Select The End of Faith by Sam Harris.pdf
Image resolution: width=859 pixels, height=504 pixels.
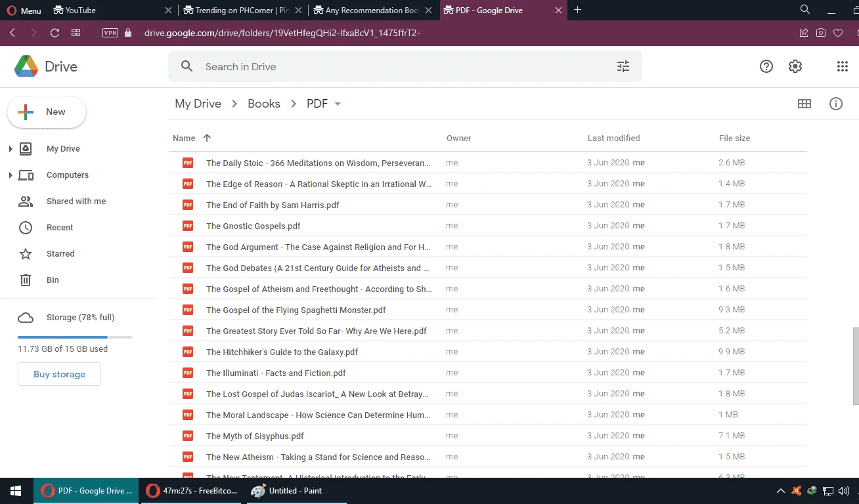487,205
